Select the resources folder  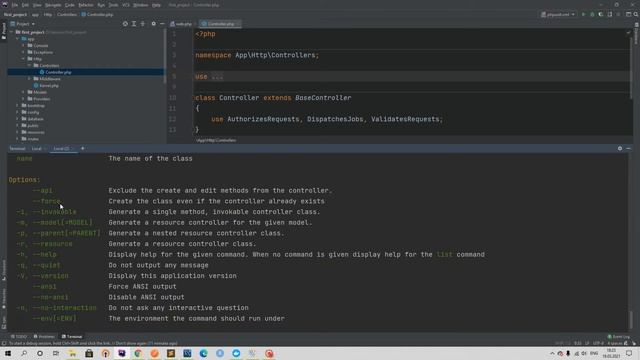click(36, 132)
